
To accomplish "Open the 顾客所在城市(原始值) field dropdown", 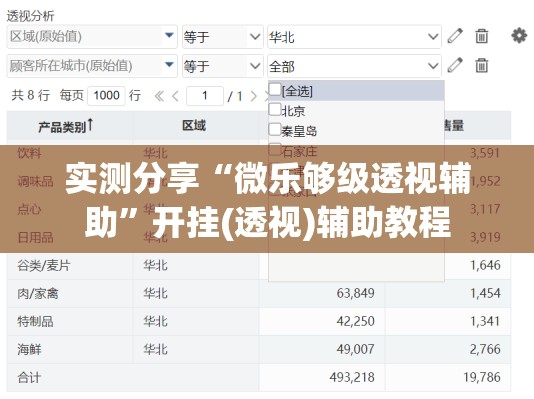I will [169, 65].
